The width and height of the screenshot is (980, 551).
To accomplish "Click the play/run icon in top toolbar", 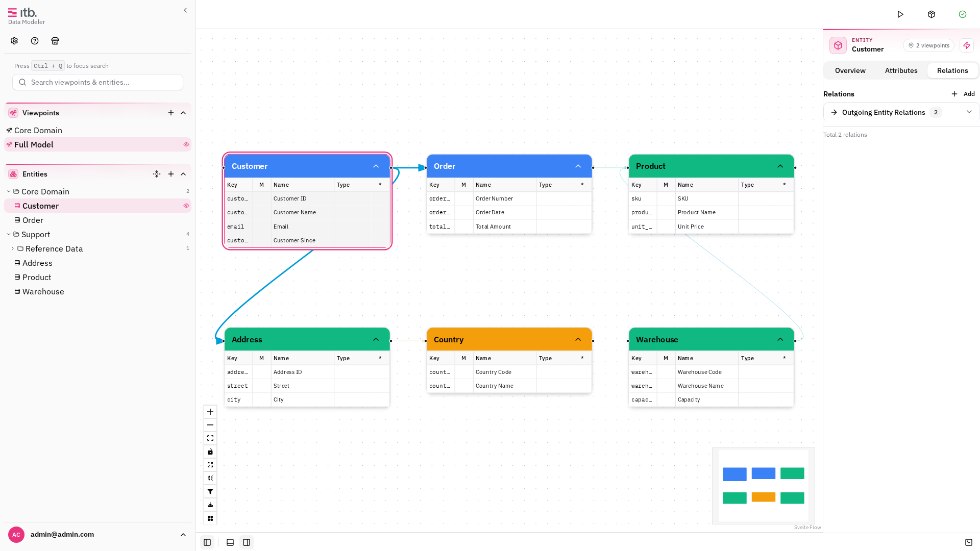I will click(900, 14).
